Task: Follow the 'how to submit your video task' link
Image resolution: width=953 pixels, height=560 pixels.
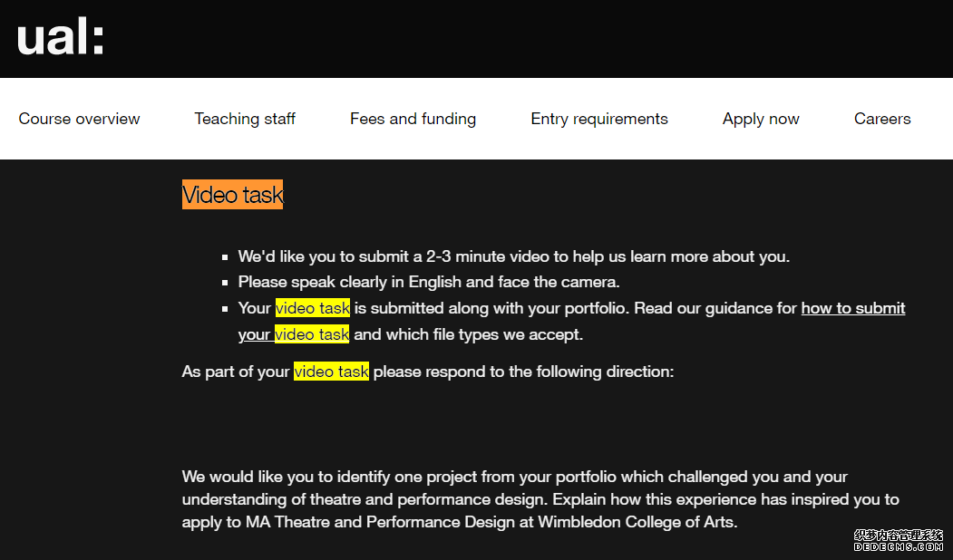Action: pyautogui.click(x=852, y=309)
